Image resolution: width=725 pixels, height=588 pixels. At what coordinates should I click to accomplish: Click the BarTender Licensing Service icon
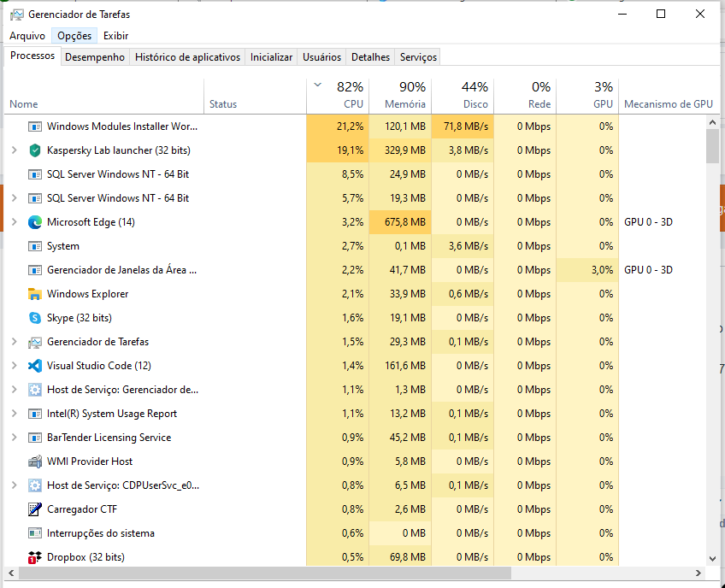(x=35, y=438)
